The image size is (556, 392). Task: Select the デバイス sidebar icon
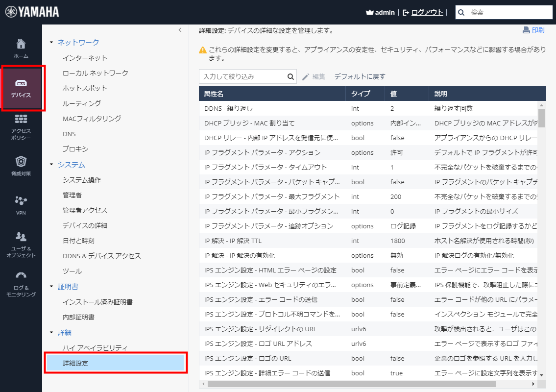pos(20,86)
